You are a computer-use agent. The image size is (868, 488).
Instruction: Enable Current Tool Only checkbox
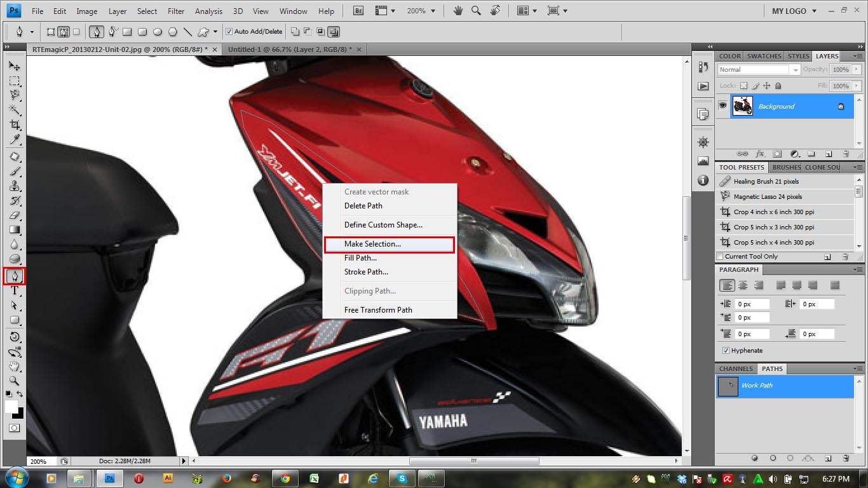720,257
